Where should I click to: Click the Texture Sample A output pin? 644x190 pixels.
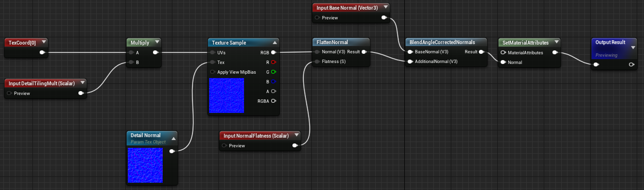click(274, 91)
